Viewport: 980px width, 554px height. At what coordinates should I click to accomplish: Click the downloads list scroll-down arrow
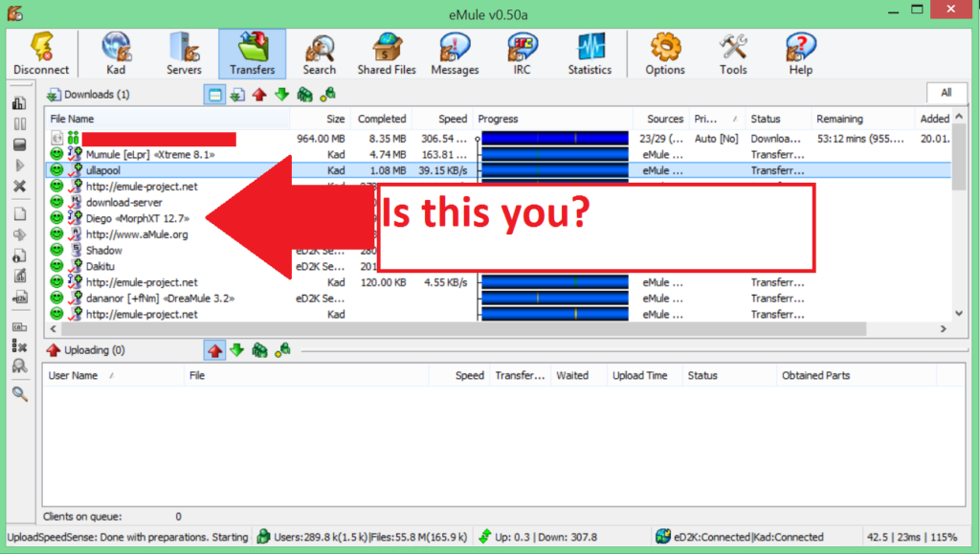coord(959,314)
